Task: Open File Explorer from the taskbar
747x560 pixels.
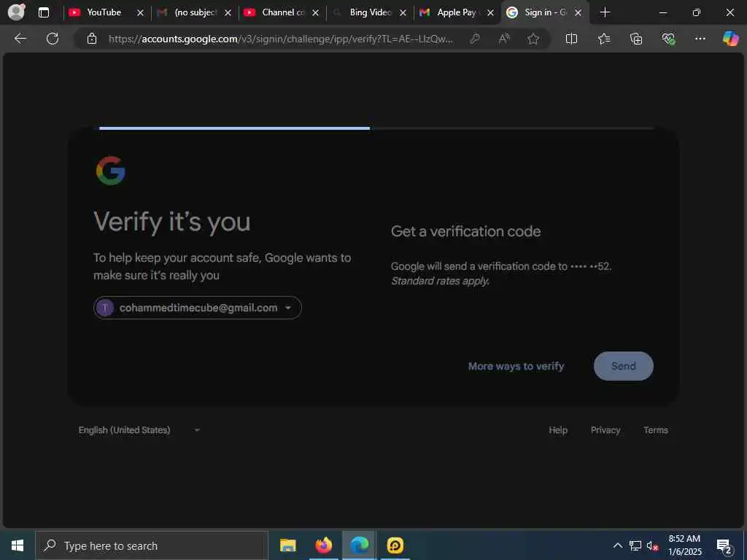Action: [x=287, y=545]
